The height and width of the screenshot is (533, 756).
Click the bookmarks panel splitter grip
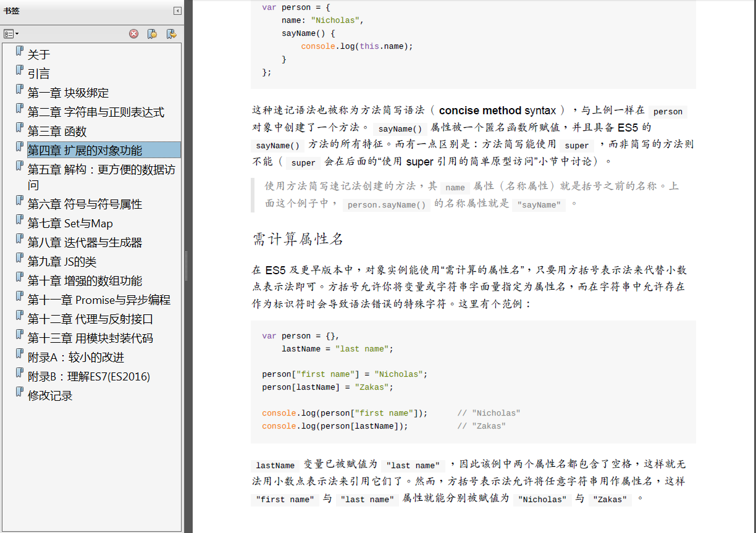pos(186,266)
